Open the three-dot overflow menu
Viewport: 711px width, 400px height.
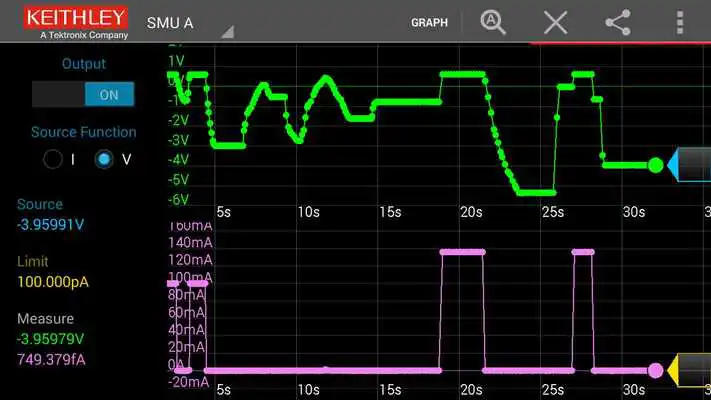click(x=681, y=22)
